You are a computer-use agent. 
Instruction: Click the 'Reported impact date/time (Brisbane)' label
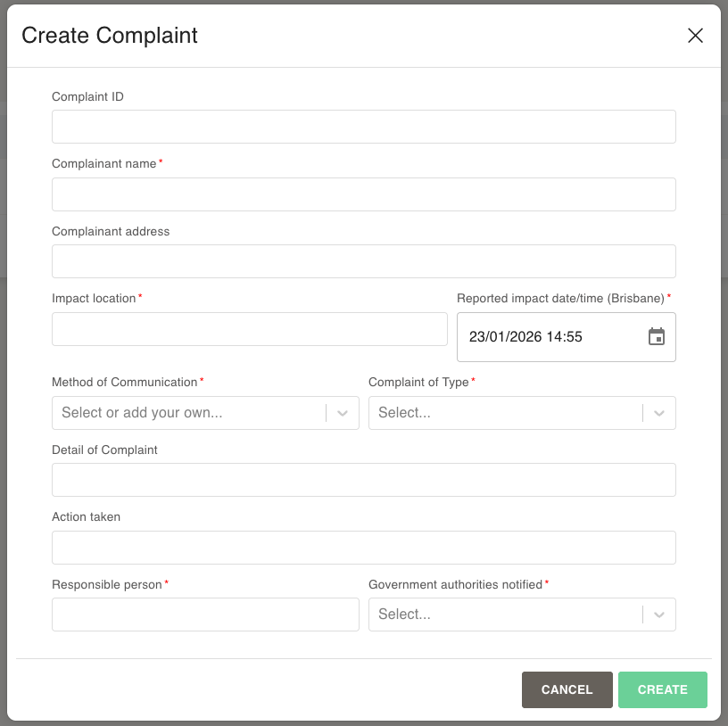[560, 299]
